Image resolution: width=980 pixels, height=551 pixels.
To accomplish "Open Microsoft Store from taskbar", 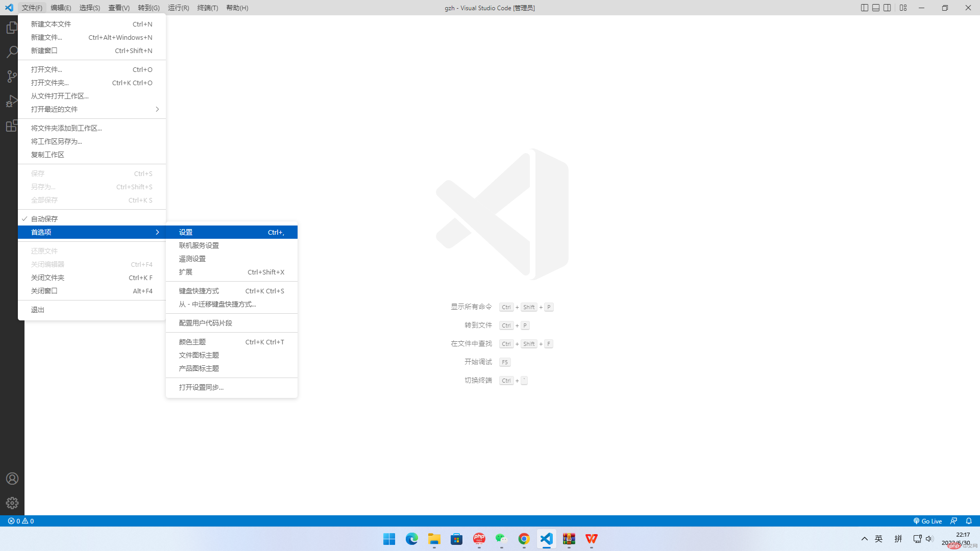I will click(456, 539).
